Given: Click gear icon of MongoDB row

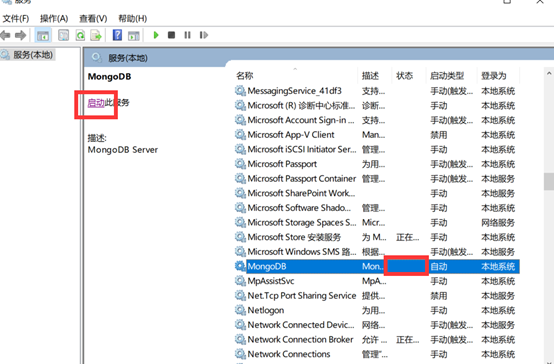Looking at the screenshot, I should tap(240, 266).
